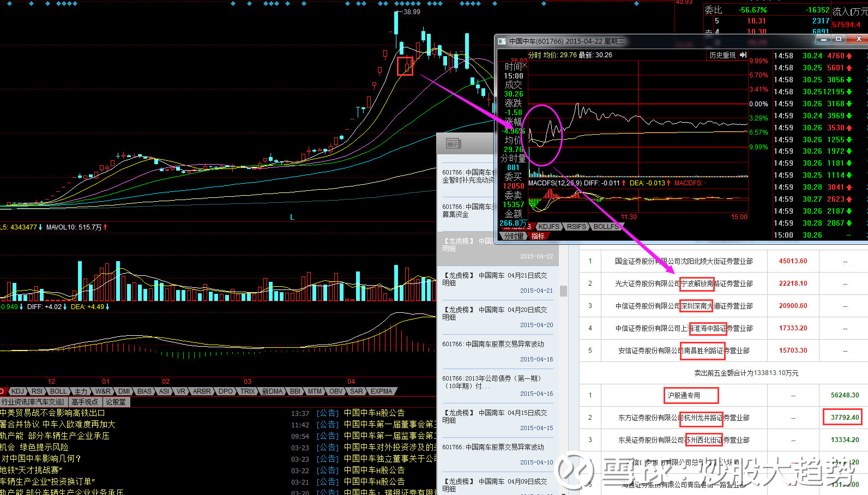Open 股票交易异常波动 notice dated 2015-04-10

(497, 455)
